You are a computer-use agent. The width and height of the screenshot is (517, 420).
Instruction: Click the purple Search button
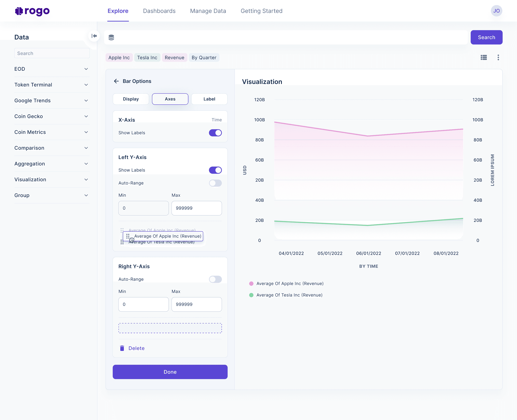[x=486, y=37]
